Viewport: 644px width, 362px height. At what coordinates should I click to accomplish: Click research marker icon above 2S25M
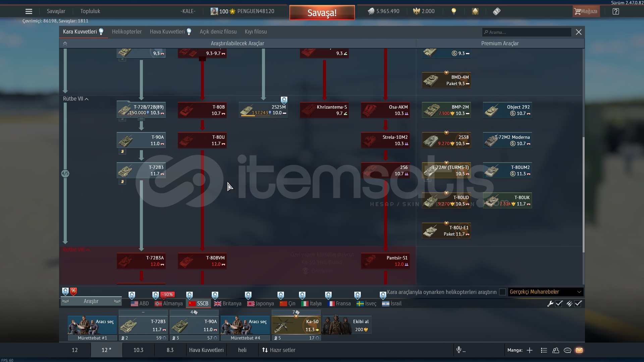284,100
